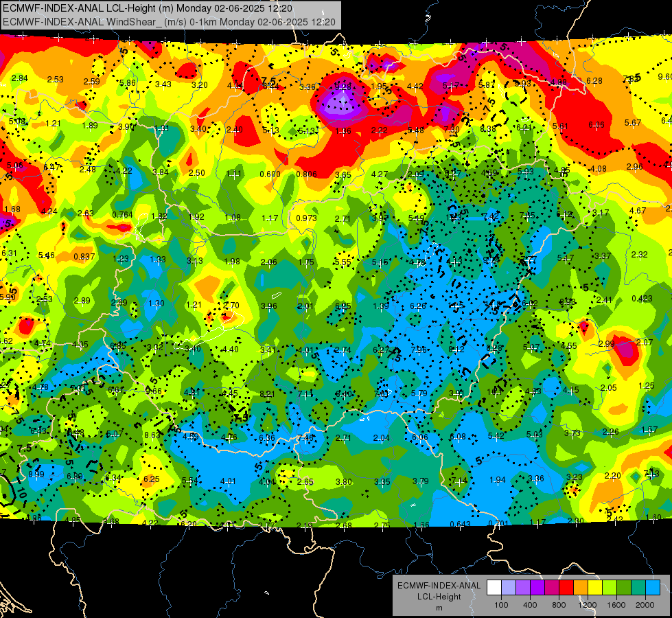Click the legend tick label 1200
The image size is (672, 618).
pos(587,605)
